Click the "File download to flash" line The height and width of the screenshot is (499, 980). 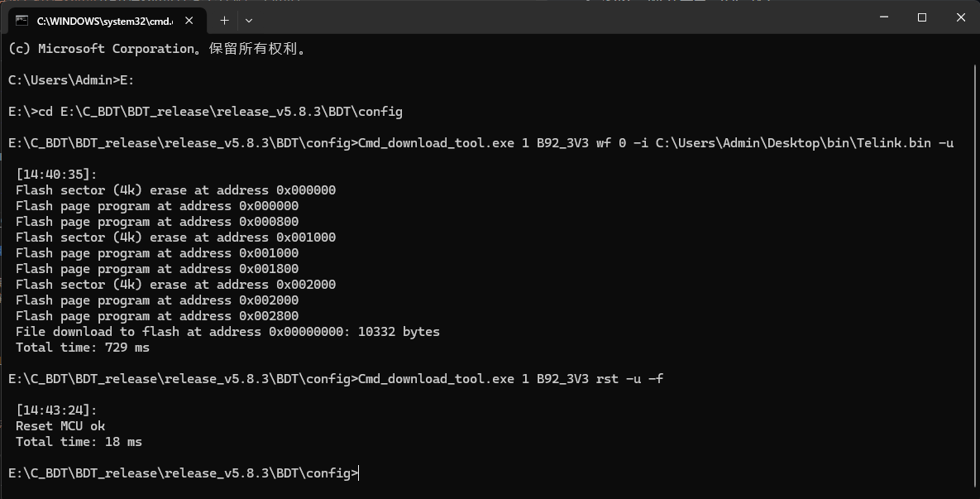click(x=227, y=332)
